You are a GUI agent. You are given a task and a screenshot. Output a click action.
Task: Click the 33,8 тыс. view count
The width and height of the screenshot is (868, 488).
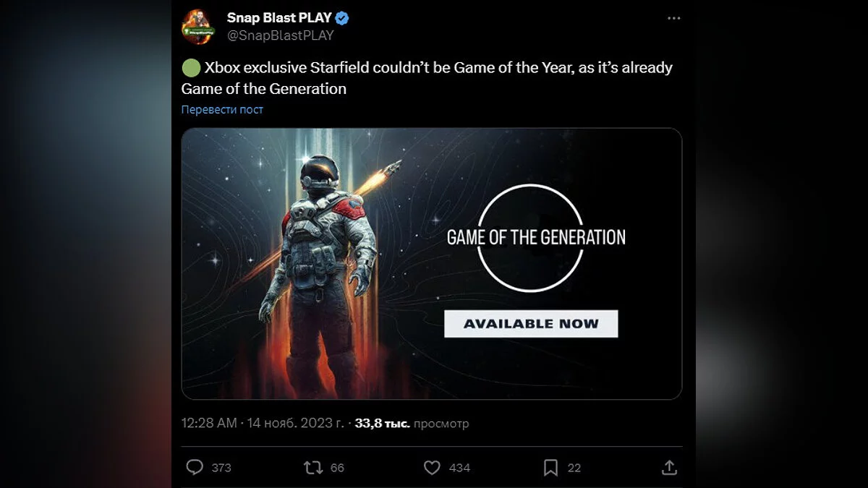tap(383, 424)
